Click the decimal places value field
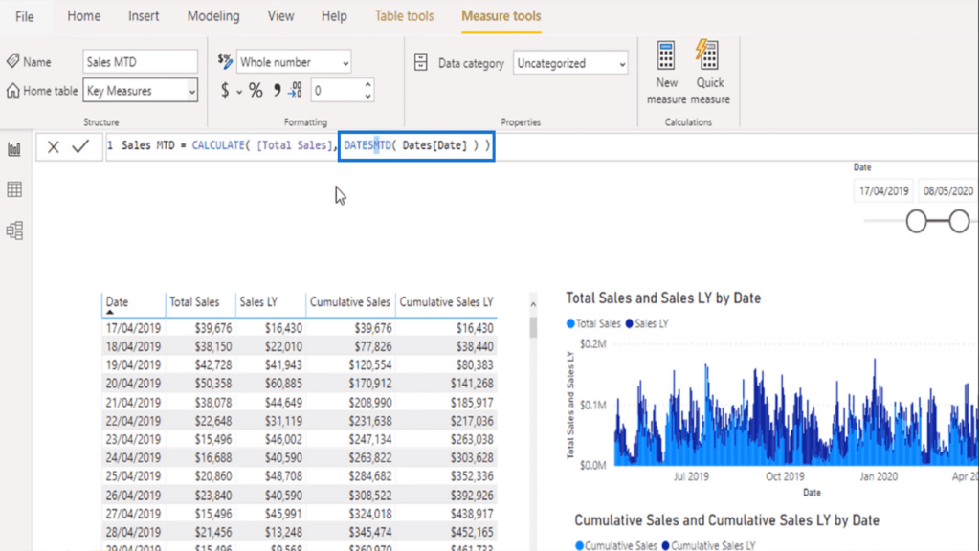The height and width of the screenshot is (551, 980). click(x=336, y=91)
